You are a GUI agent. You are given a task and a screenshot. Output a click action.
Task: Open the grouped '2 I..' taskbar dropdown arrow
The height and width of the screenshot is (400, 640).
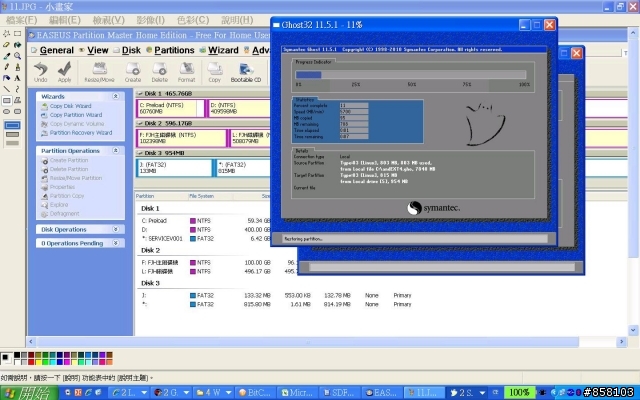pyautogui.click(x=144, y=393)
